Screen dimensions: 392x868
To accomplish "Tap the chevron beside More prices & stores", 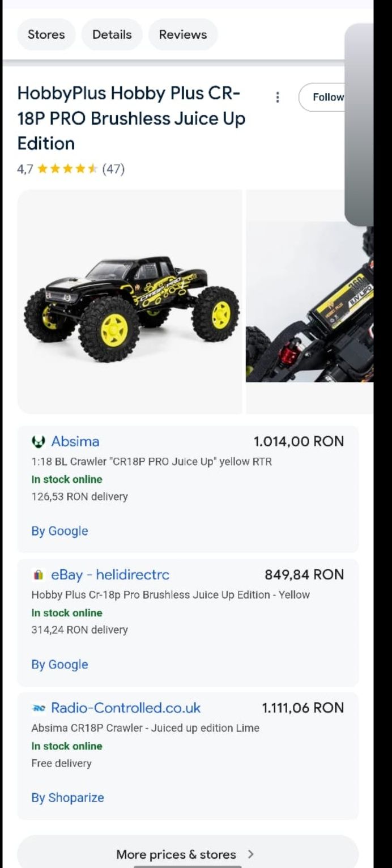I will (251, 854).
